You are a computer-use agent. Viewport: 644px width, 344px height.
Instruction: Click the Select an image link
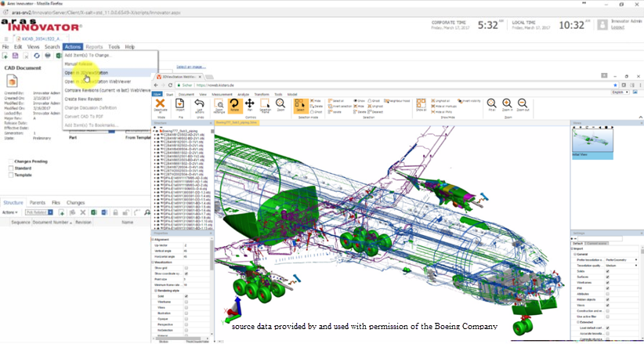pyautogui.click(x=191, y=67)
